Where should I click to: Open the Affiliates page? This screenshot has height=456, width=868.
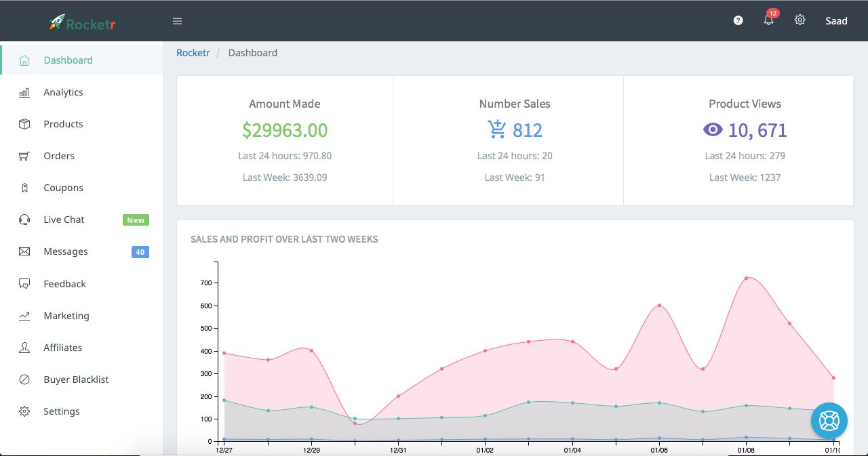coord(62,348)
